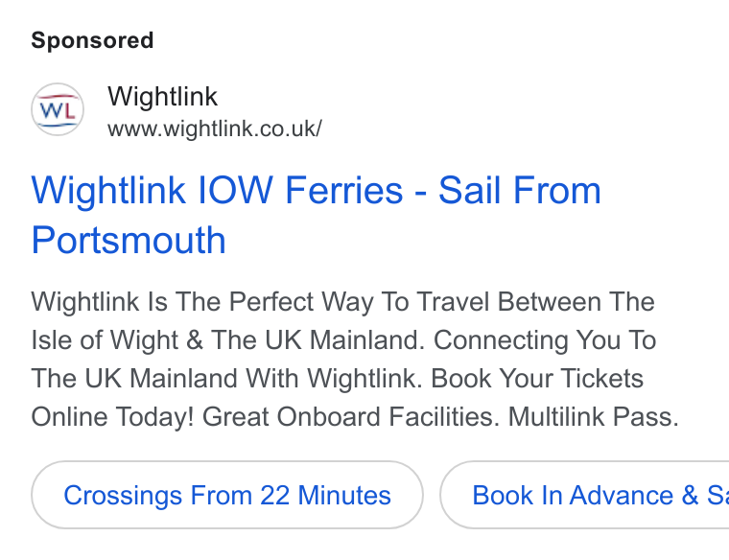Click "Online Today!" in the ad description
The width and height of the screenshot is (729, 560).
[112, 416]
